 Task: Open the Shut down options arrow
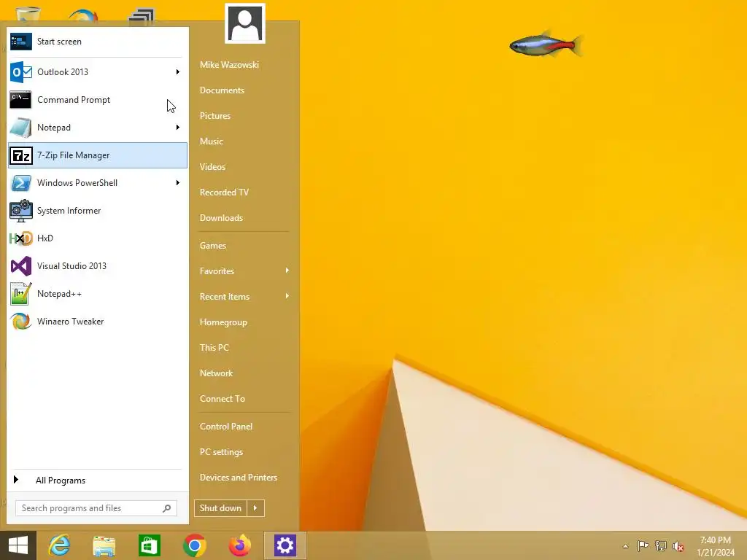click(x=255, y=508)
